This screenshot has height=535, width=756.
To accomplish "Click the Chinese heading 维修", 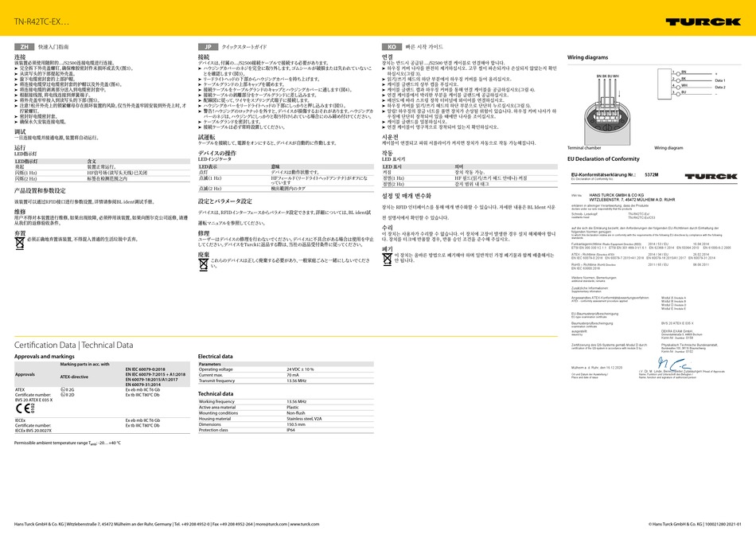I will pos(20,212).
